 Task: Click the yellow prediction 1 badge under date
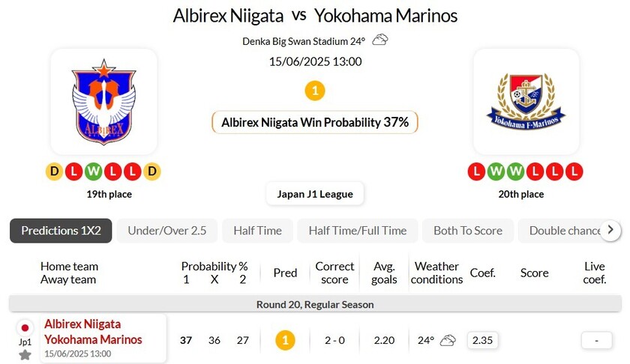(x=315, y=91)
